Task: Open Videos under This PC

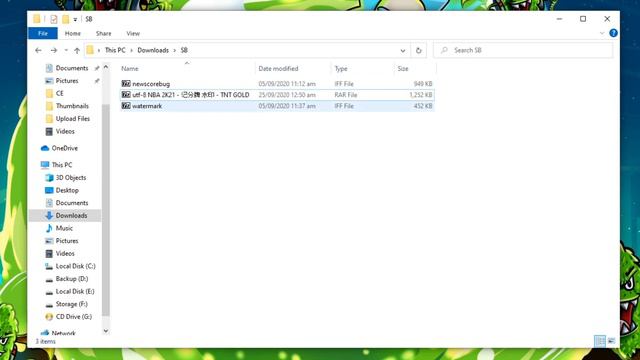Action: pos(65,253)
